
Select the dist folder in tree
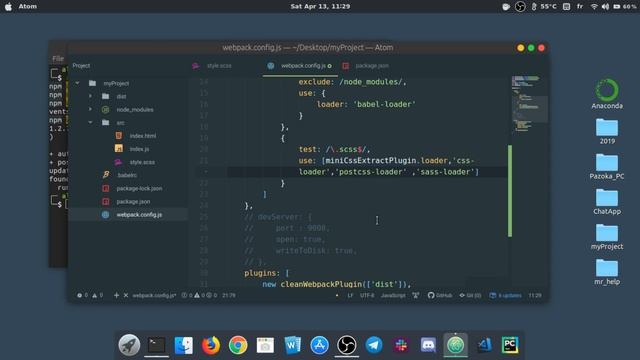coord(121,97)
